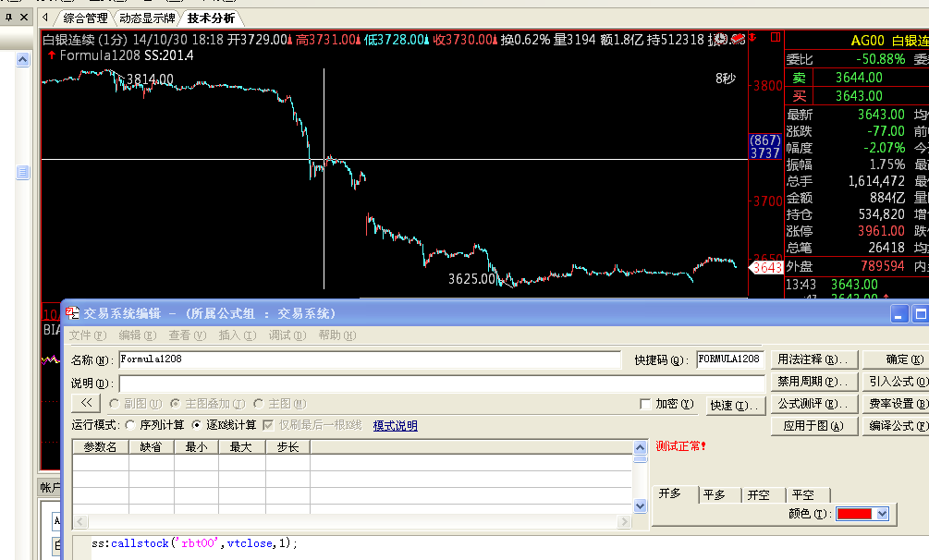This screenshot has height=560, width=929.
Task: Select 主图(M) radio option
Action: [258, 404]
